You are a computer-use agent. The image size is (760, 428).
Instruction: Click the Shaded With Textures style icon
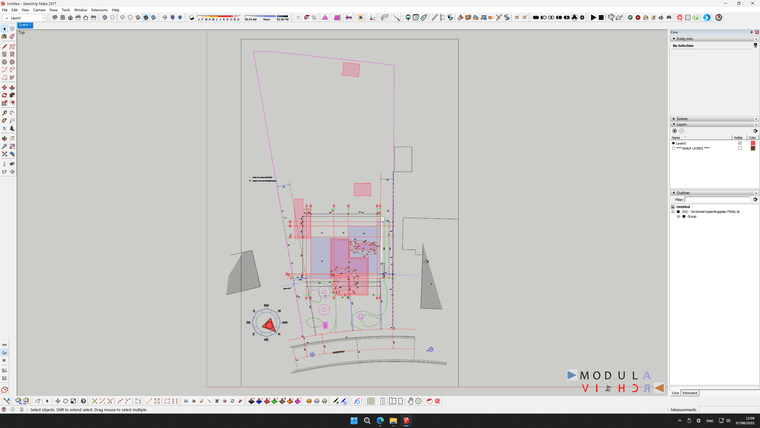[x=146, y=17]
